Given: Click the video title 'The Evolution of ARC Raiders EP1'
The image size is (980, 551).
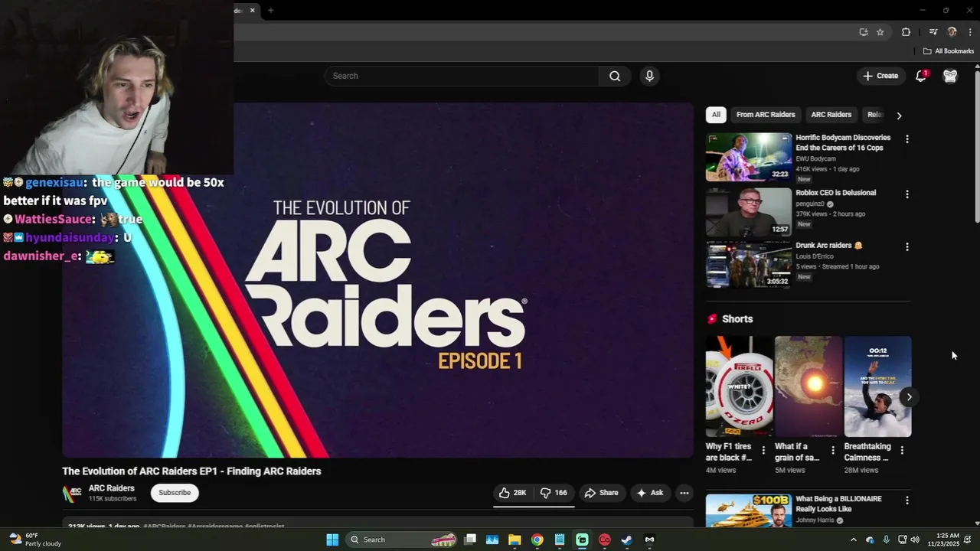Looking at the screenshot, I should point(191,471).
